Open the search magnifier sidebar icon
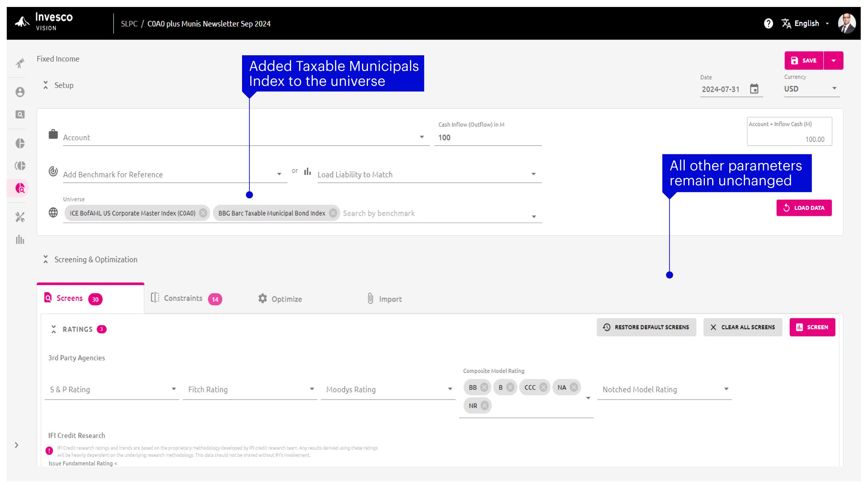This screenshot has width=868, height=488. click(x=20, y=114)
